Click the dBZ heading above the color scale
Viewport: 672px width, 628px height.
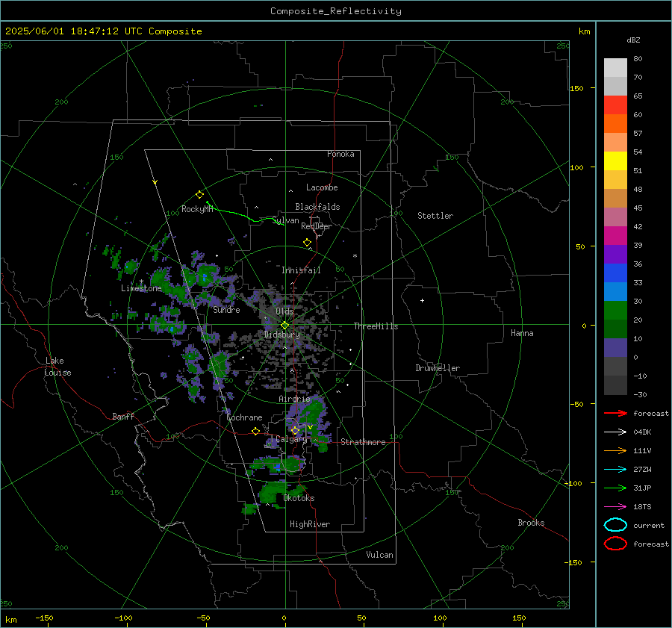pyautogui.click(x=633, y=40)
